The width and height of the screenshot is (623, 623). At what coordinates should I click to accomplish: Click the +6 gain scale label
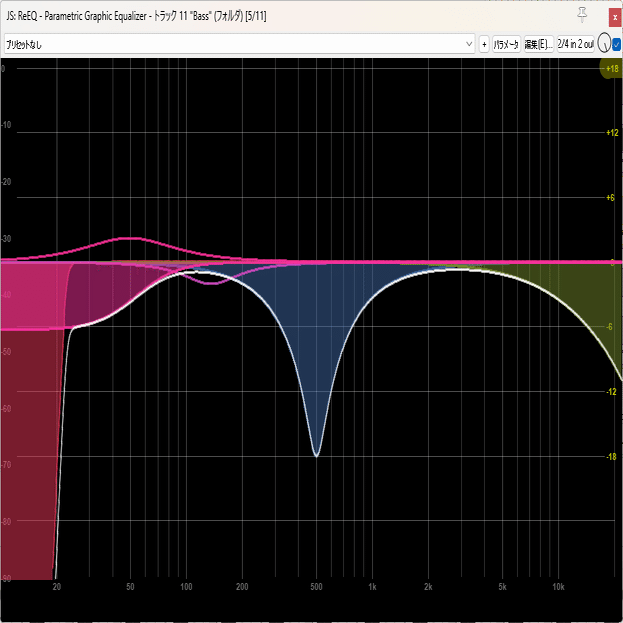coord(610,197)
